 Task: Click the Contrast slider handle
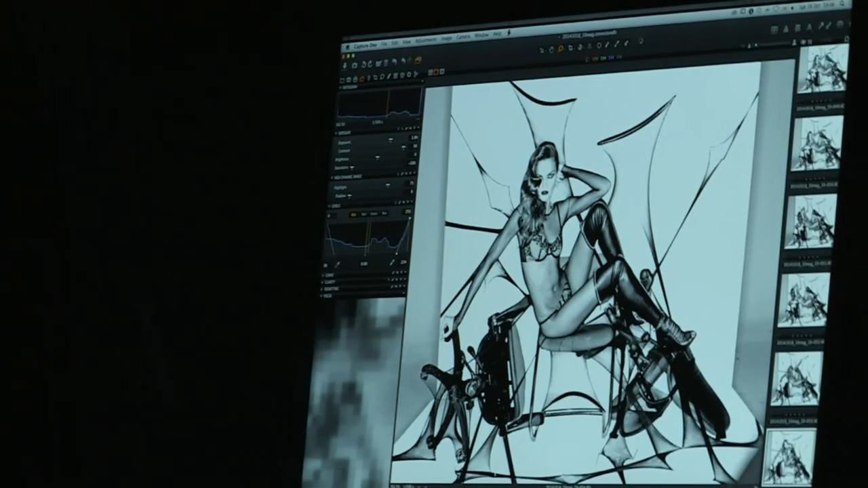[x=403, y=147]
